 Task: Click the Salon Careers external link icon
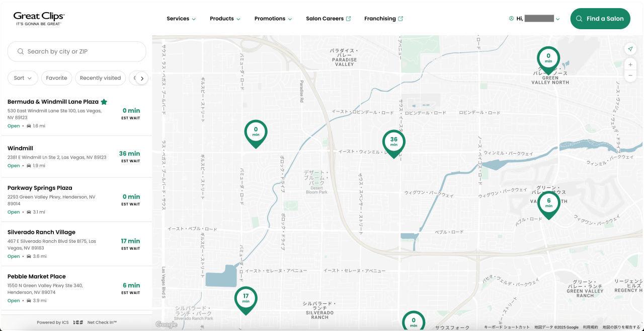coord(348,19)
